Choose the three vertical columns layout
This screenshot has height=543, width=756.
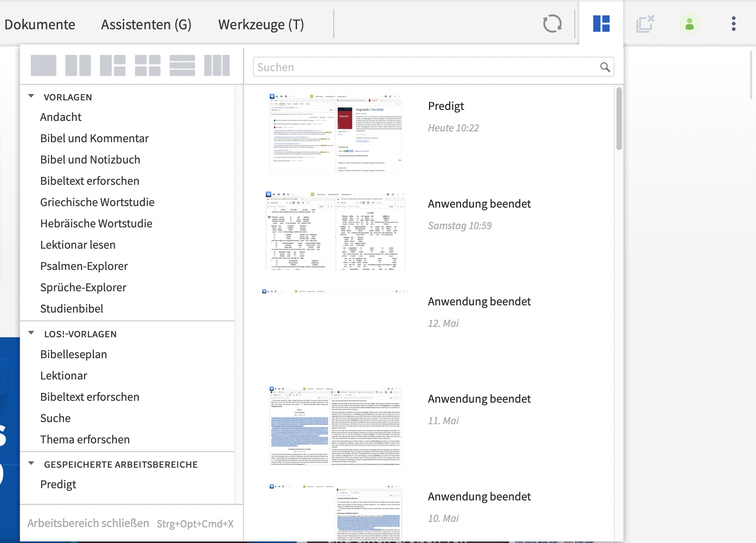pyautogui.click(x=217, y=65)
